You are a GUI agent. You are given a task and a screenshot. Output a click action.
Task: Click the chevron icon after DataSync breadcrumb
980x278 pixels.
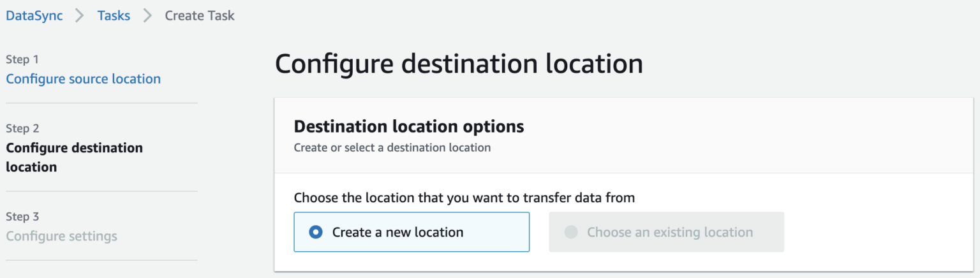click(80, 16)
